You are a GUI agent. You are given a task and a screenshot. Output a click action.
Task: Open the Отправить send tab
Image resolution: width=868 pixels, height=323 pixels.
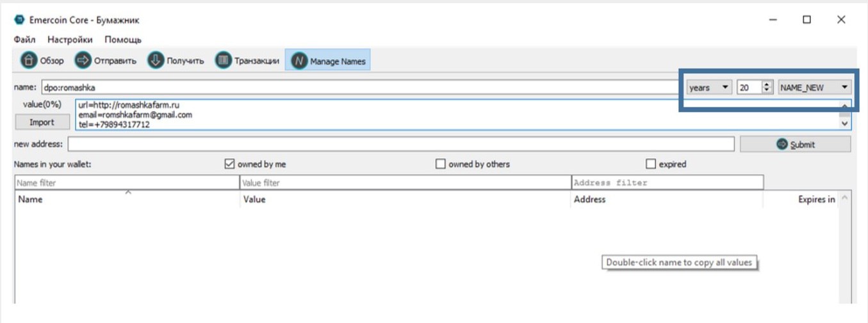106,61
